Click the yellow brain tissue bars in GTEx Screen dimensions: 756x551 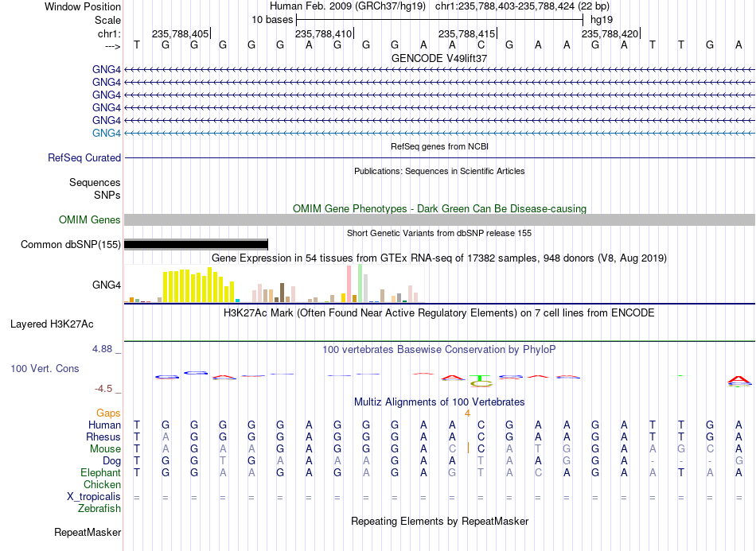(x=199, y=285)
